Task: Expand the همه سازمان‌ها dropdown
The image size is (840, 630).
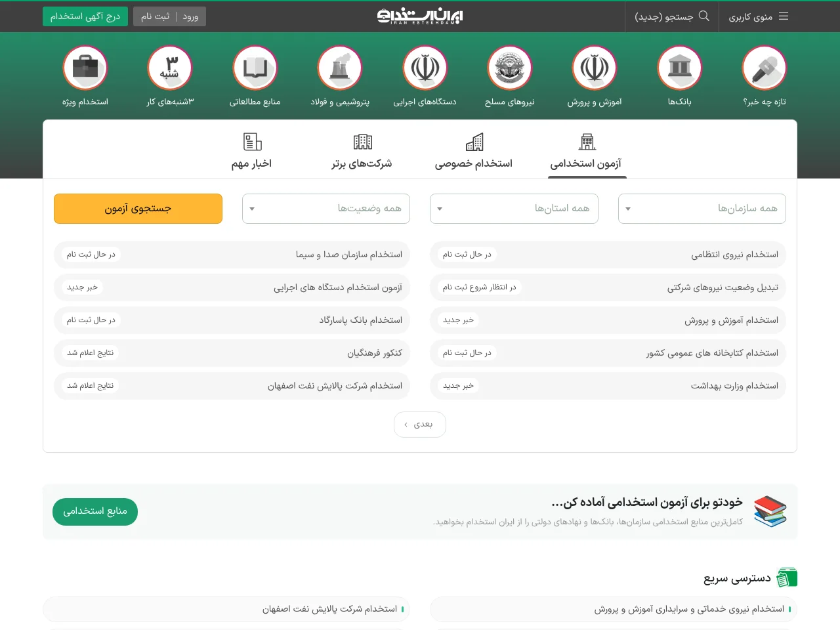Action: (x=702, y=209)
